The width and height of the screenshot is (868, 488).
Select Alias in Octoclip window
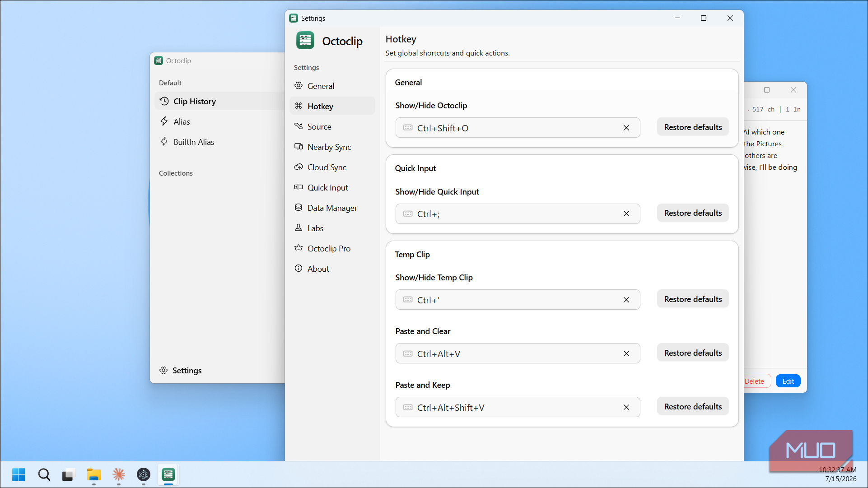220,121
